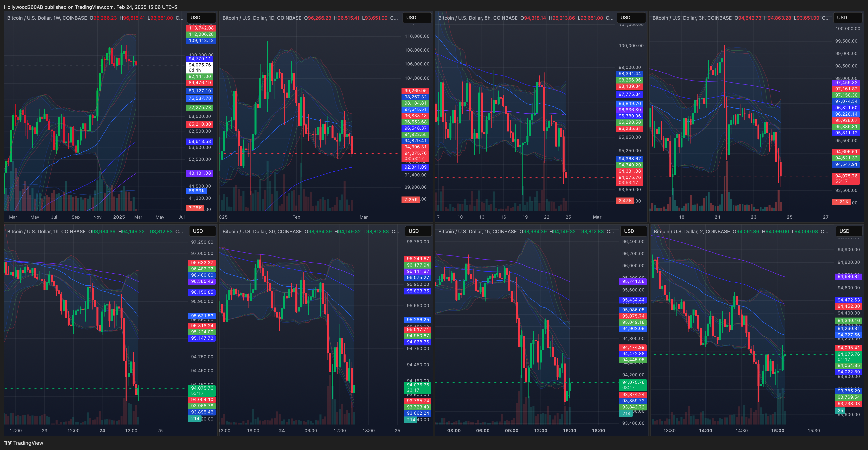
Task: Click the 'Bitcoin / U.S. Dollar, 30, COINBASE' title
Action: pos(262,231)
